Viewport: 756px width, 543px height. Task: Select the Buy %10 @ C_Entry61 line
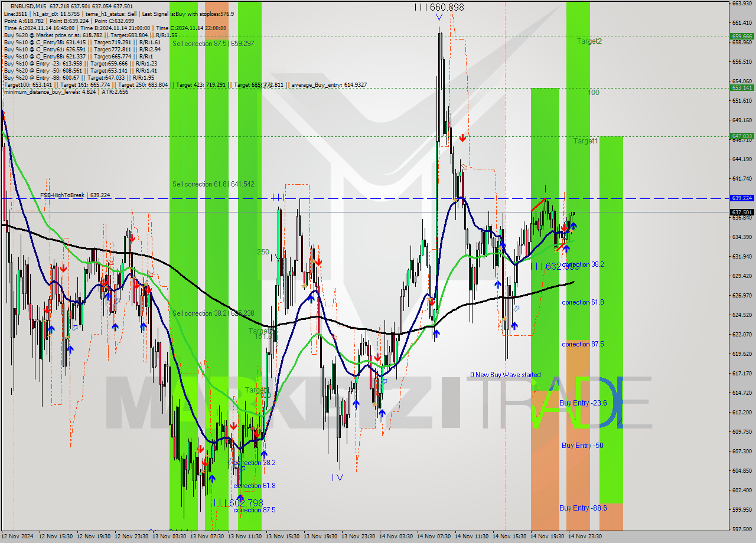click(x=82, y=50)
